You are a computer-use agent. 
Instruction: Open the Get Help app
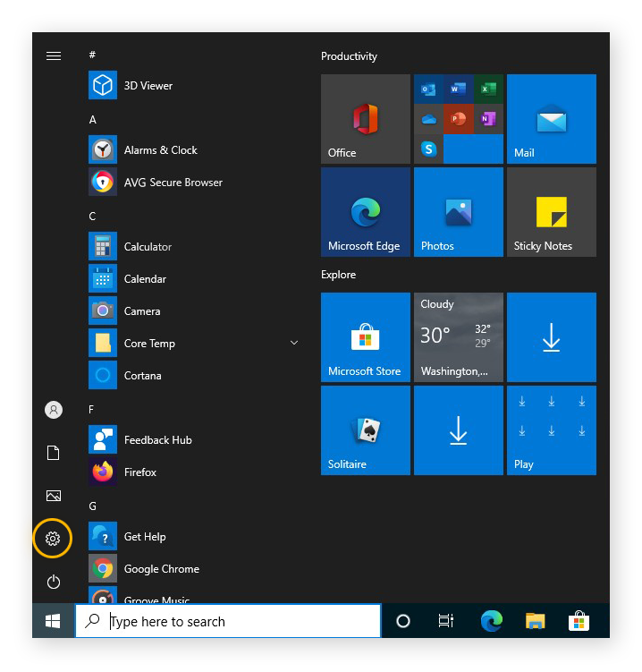(193, 536)
